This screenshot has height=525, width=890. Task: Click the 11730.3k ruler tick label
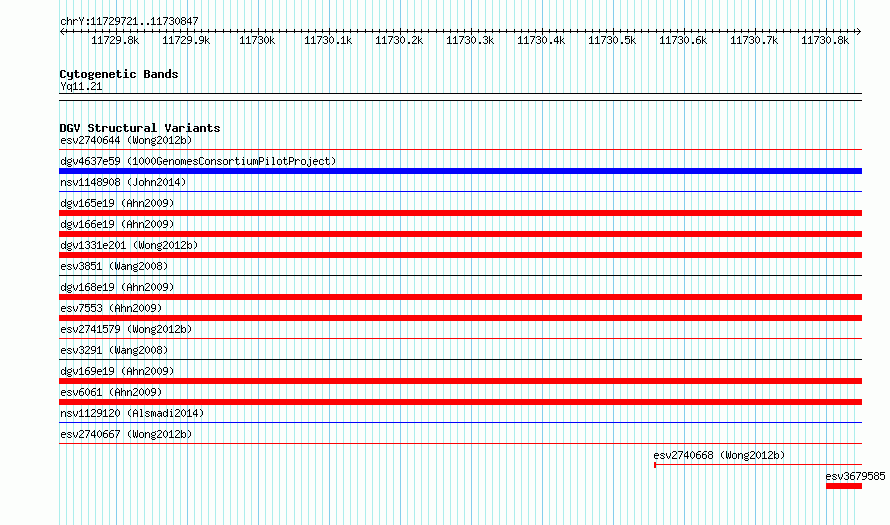pos(470,40)
